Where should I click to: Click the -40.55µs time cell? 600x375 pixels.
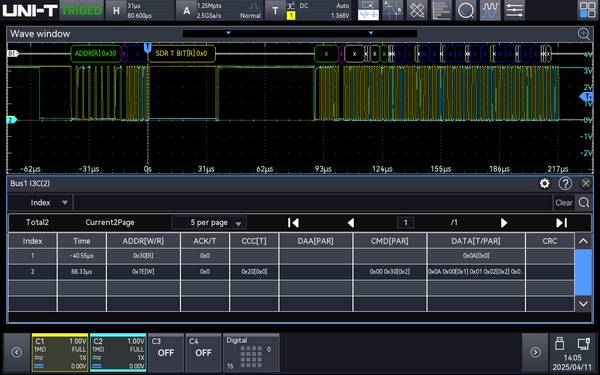(82, 256)
